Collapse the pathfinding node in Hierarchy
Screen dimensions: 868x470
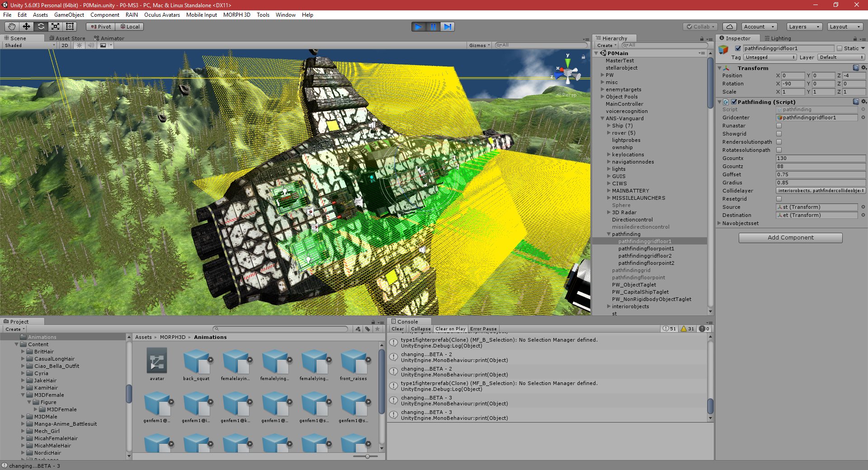tap(609, 234)
